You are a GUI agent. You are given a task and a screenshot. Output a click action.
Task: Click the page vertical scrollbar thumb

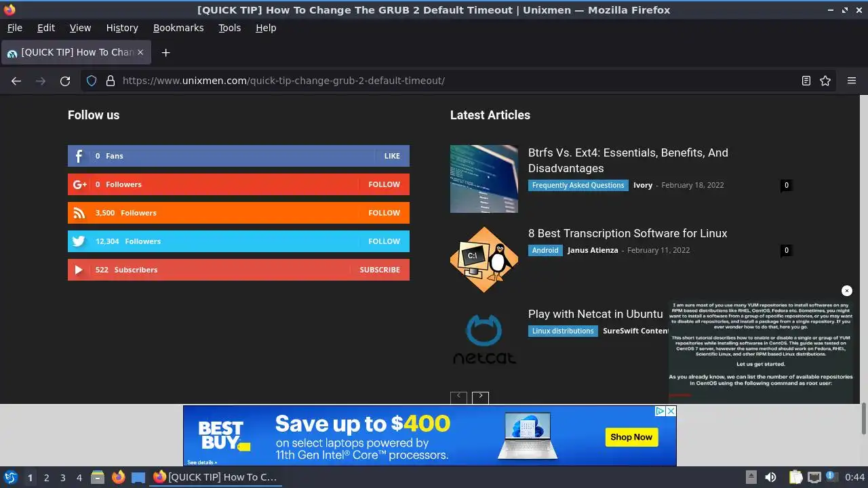click(x=863, y=419)
